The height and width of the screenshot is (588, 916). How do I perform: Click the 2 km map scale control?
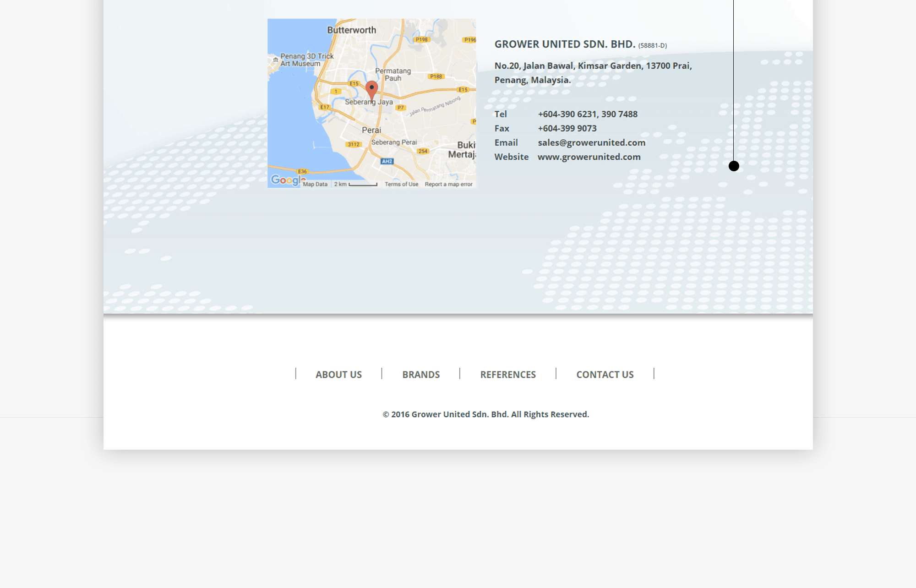coord(356,184)
